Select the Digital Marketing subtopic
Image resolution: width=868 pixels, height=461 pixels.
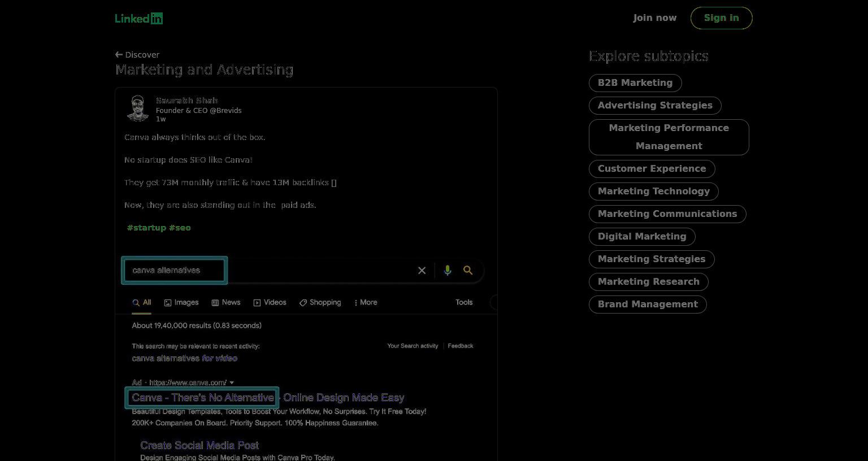tap(642, 237)
